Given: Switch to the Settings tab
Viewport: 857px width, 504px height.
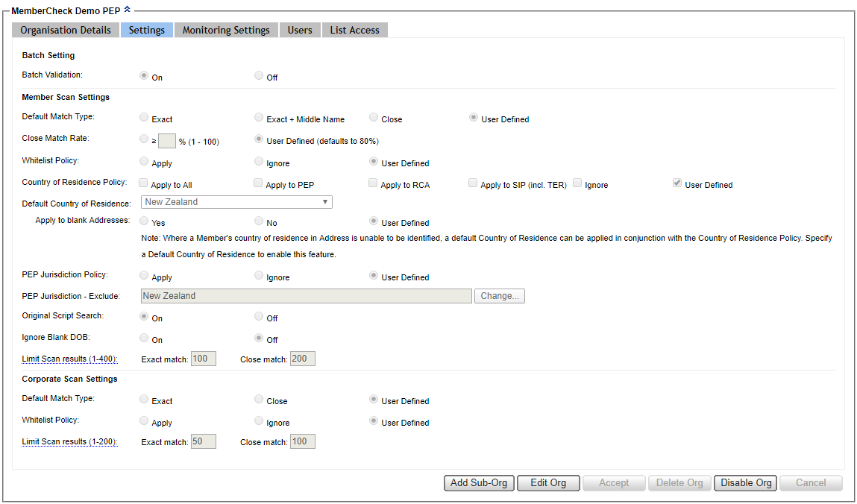Looking at the screenshot, I should point(147,30).
